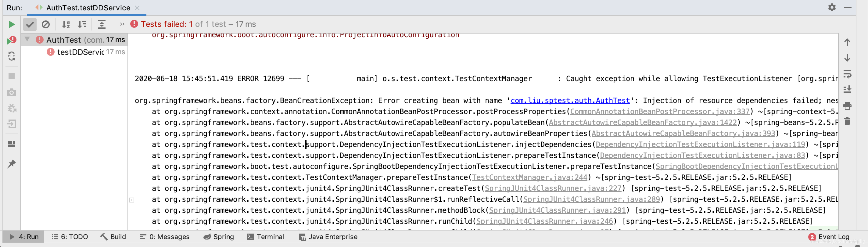Image resolution: width=868 pixels, height=247 pixels.
Task: Open SpringJUnit4ClassRunner.java:291 link
Action: 557,210
